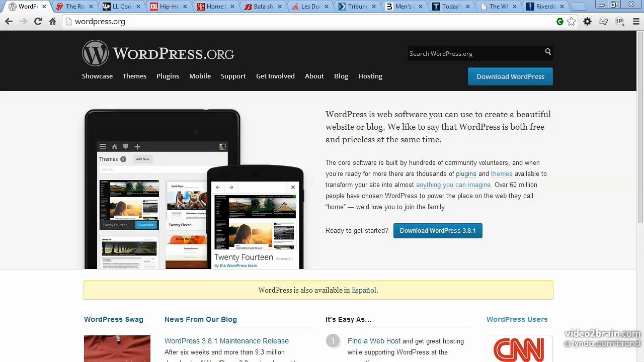Click the CNN logo thumbnail
The width and height of the screenshot is (644, 362).
click(519, 349)
